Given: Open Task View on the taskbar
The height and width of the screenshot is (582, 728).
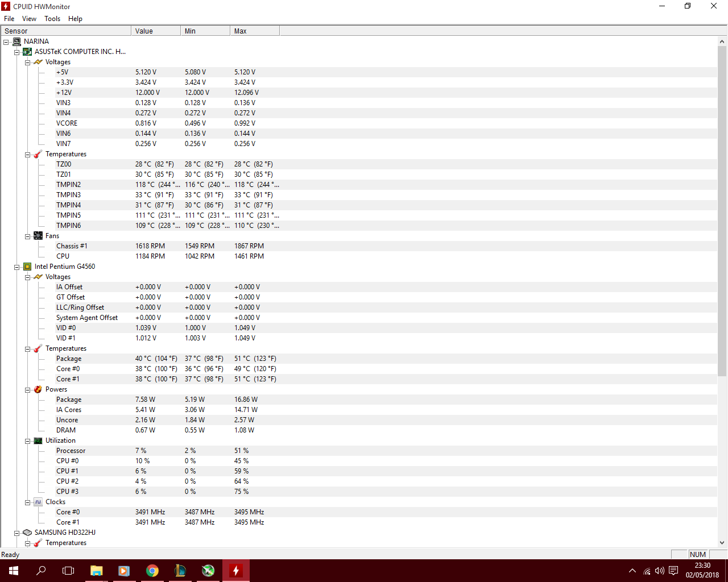Looking at the screenshot, I should point(68,571).
